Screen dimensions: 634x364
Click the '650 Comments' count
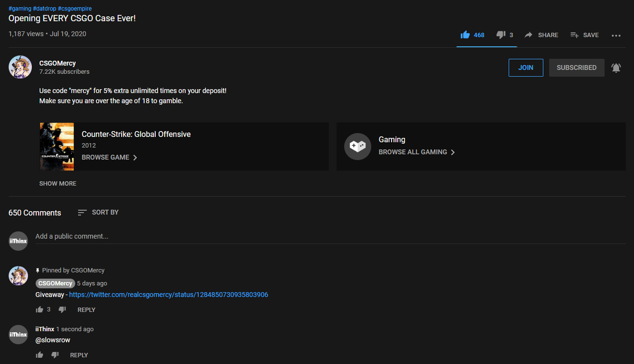[x=35, y=213]
